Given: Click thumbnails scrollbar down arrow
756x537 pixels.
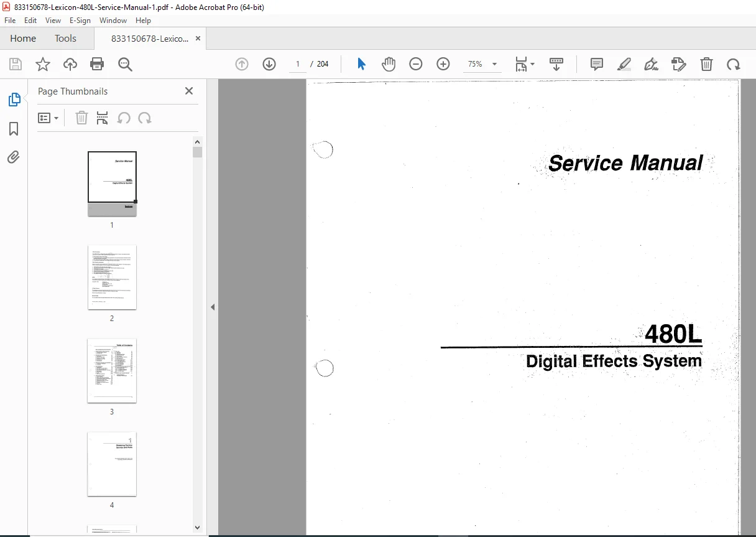Looking at the screenshot, I should [x=198, y=528].
